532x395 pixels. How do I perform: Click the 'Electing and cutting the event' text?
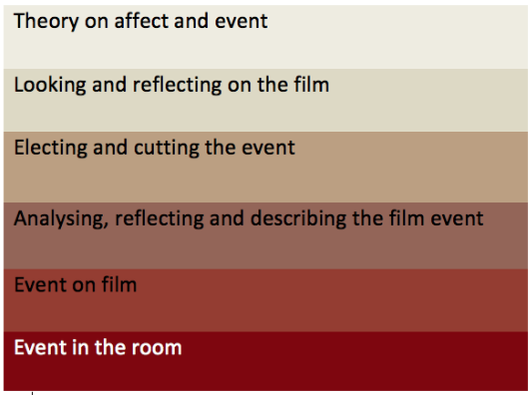click(x=155, y=148)
